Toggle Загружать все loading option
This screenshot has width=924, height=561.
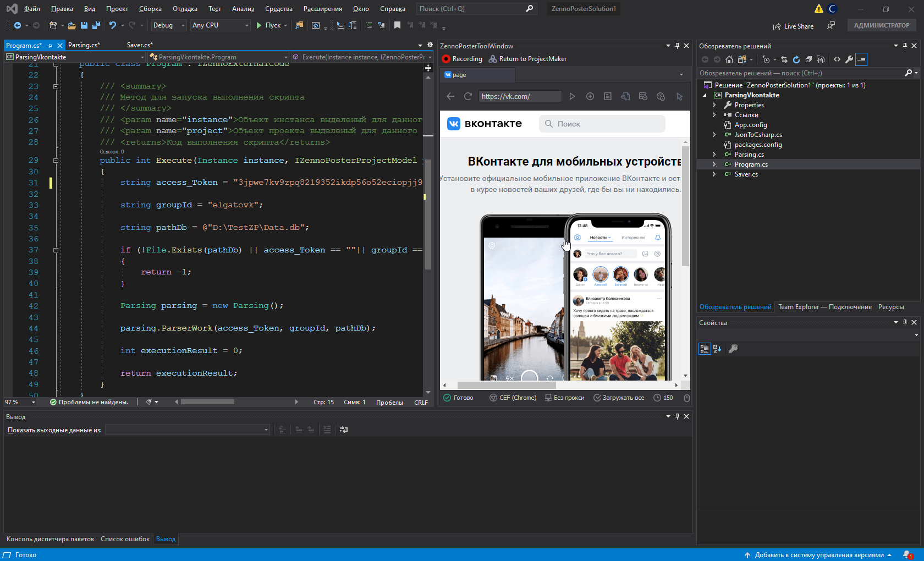[619, 398]
